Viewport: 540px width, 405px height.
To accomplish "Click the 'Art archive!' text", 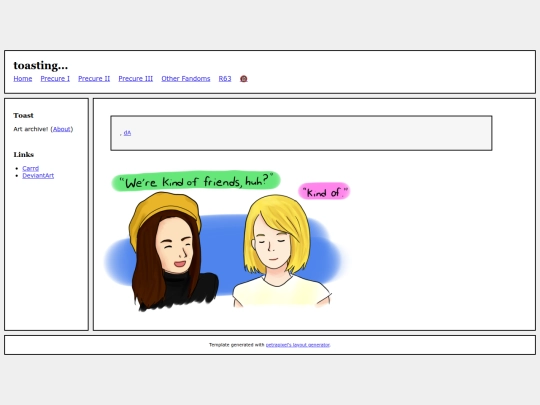I will click(31, 129).
